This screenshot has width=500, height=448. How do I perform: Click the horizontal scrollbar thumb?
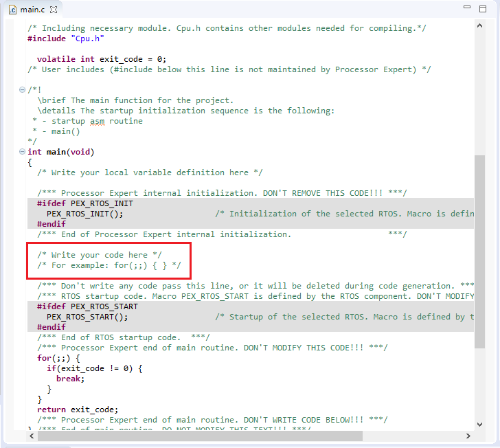coord(200,436)
